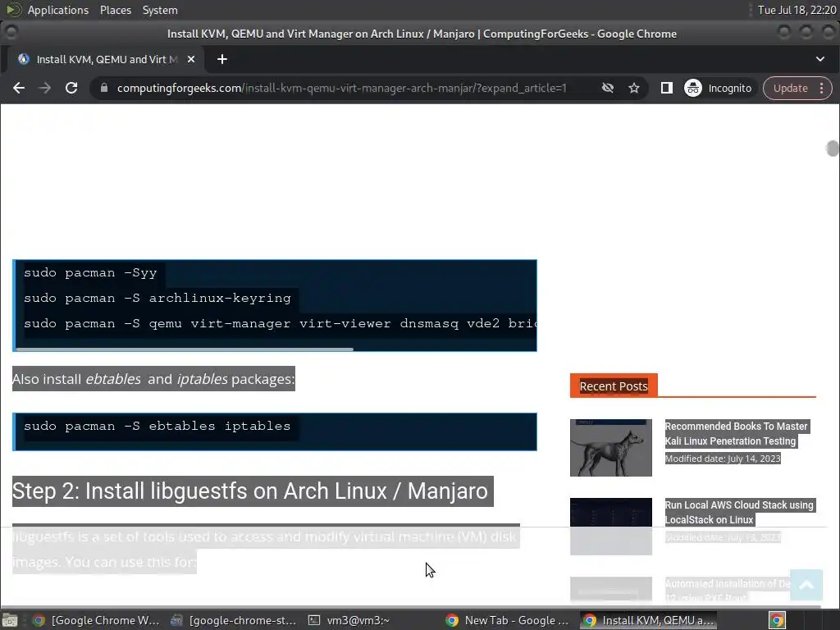This screenshot has height=630, width=840.
Task: Open the Incognito profile indicator
Action: point(718,88)
